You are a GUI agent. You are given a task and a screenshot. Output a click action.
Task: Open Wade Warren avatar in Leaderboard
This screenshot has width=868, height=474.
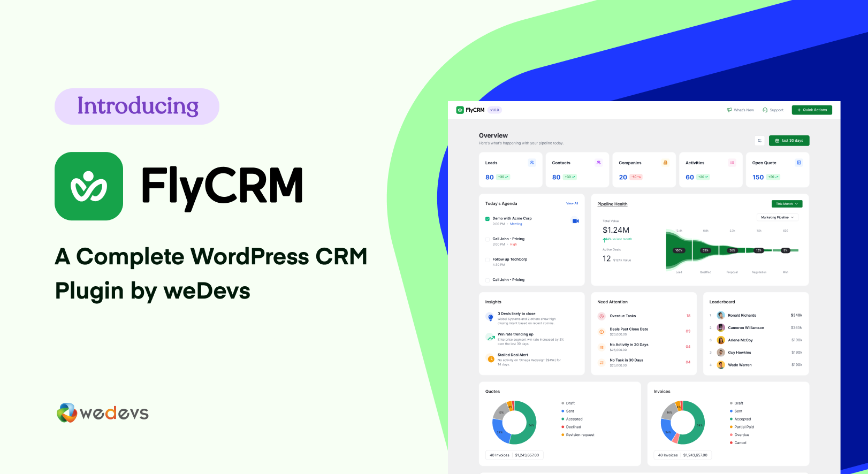[721, 365]
